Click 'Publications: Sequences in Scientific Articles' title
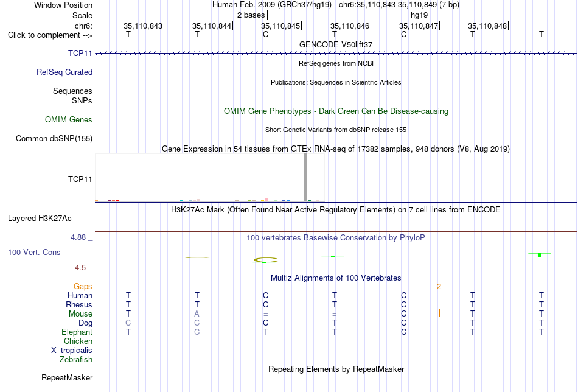Screen dimensions: 578x392 coord(336,82)
